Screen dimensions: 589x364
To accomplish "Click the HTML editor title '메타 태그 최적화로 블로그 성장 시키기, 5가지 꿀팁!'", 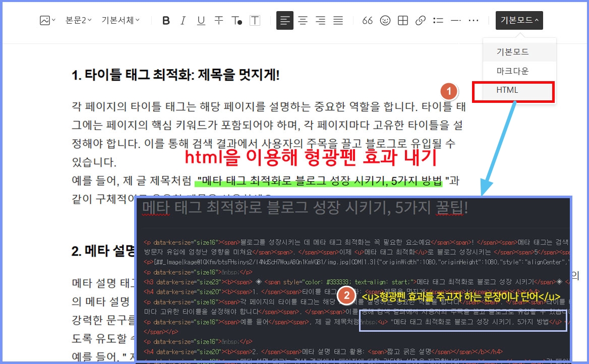I will [305, 208].
